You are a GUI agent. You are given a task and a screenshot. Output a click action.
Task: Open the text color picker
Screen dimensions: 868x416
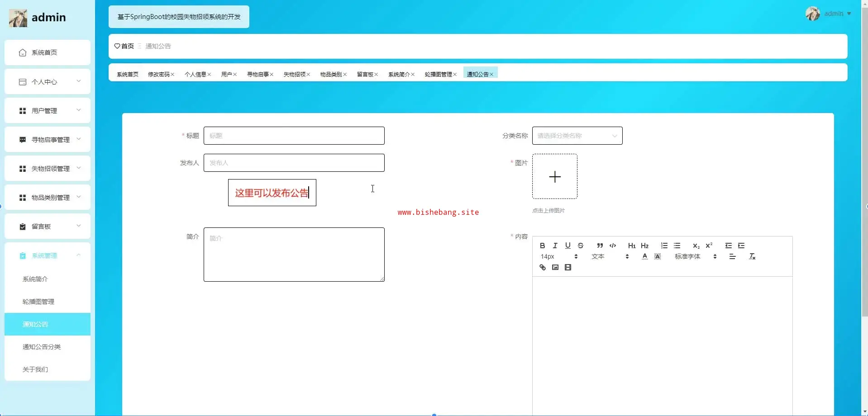[x=644, y=256]
